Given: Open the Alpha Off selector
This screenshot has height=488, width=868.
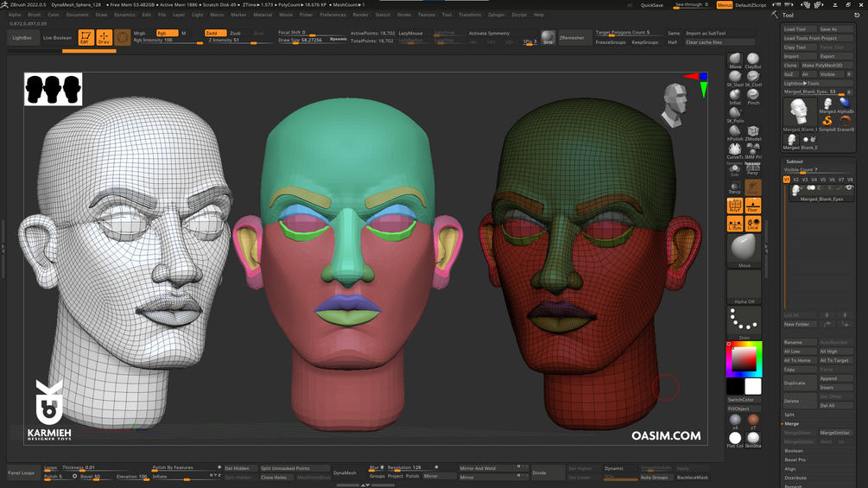Looking at the screenshot, I should pyautogui.click(x=744, y=288).
